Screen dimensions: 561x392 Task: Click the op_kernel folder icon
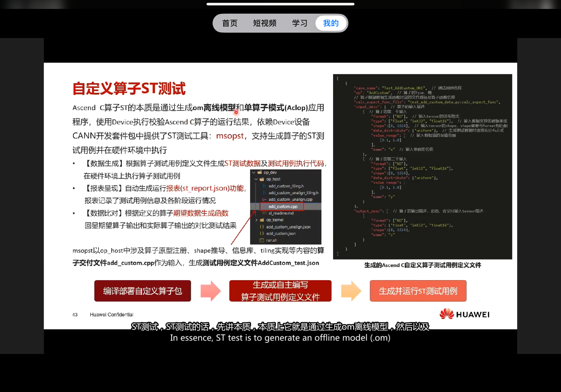coord(262,220)
